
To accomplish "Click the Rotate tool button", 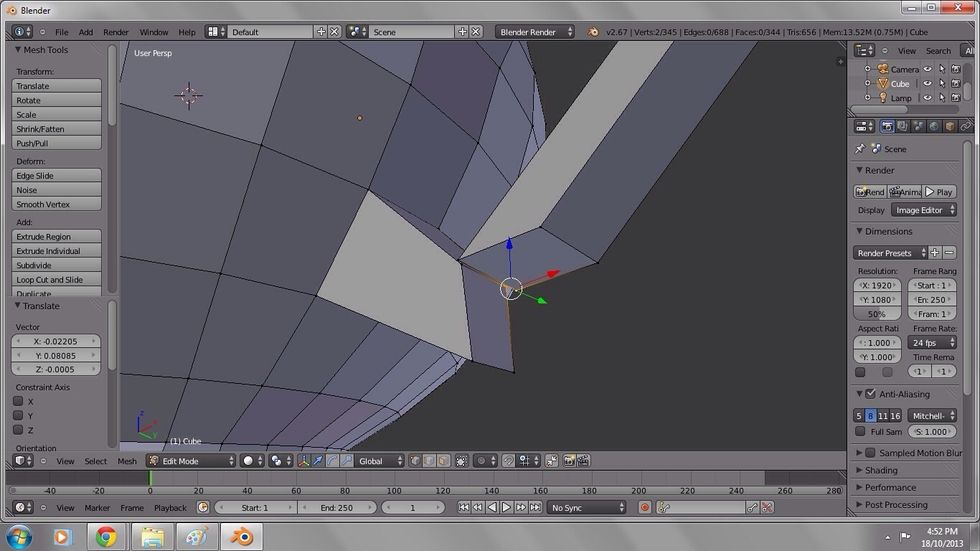I will pyautogui.click(x=56, y=100).
